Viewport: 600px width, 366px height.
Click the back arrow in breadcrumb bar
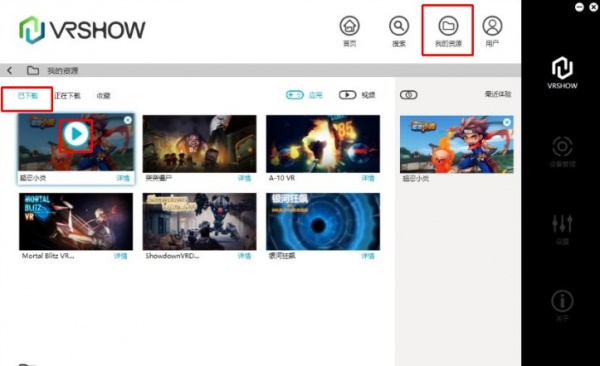[x=10, y=70]
